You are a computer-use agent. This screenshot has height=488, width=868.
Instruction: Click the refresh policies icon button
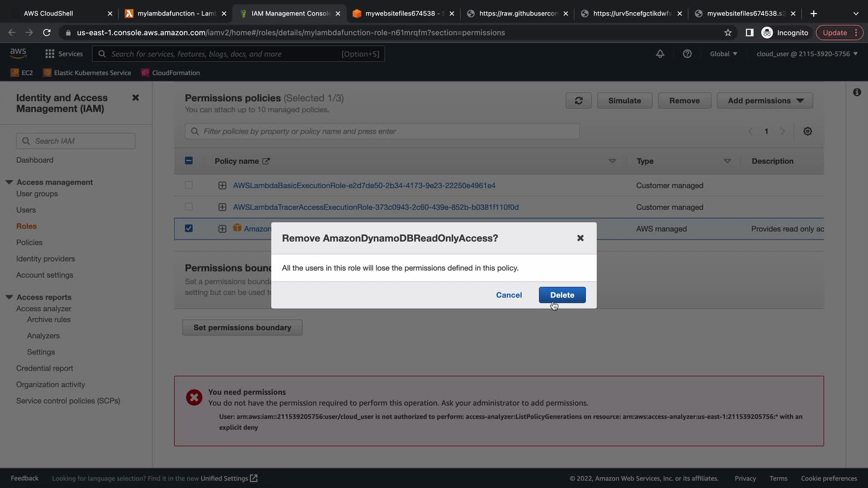[578, 100]
